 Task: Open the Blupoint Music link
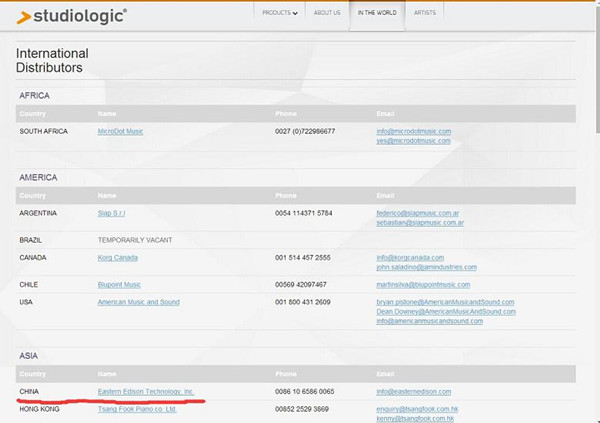tap(119, 284)
